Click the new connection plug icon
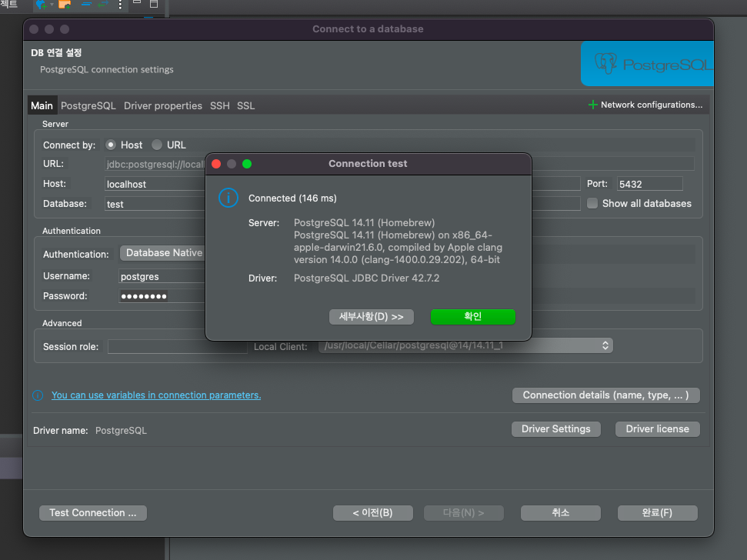The width and height of the screenshot is (747, 560). point(42,5)
